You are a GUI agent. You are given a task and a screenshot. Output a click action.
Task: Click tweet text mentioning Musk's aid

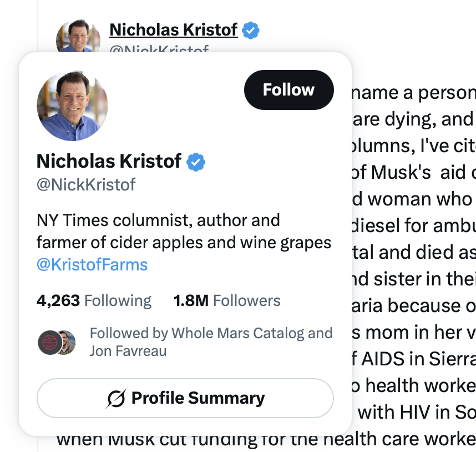click(x=413, y=173)
